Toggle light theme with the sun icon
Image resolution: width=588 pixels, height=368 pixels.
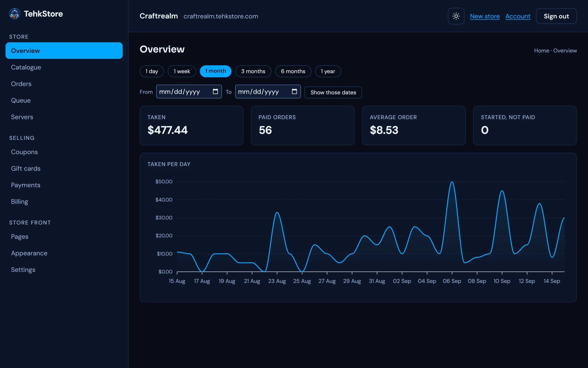coord(456,16)
